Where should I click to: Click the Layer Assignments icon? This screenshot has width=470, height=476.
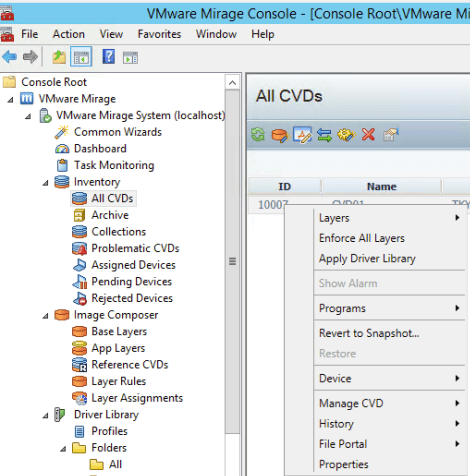(79, 398)
